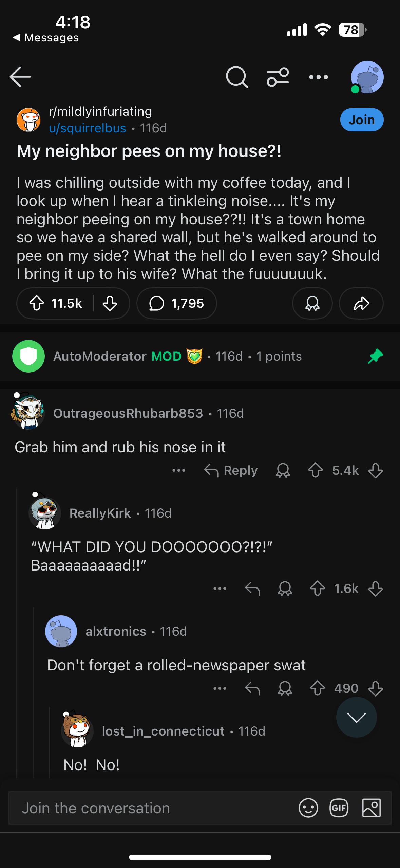
Task: Open the comment sort options icon
Action: click(278, 77)
